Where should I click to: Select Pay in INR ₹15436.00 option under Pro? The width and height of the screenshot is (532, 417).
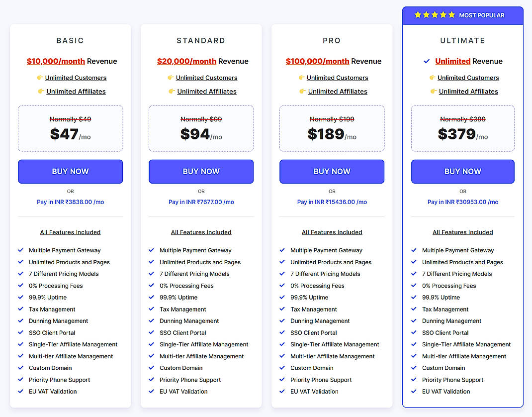click(x=332, y=202)
